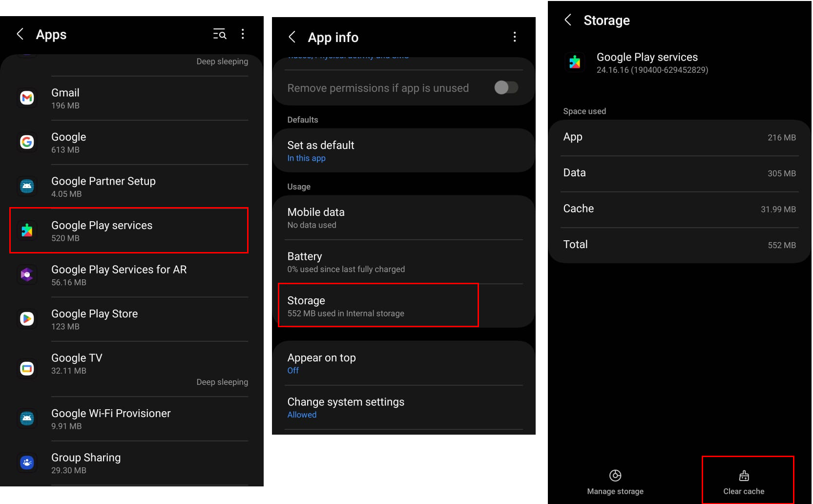Open the three-dot menu in Apps header

243,34
